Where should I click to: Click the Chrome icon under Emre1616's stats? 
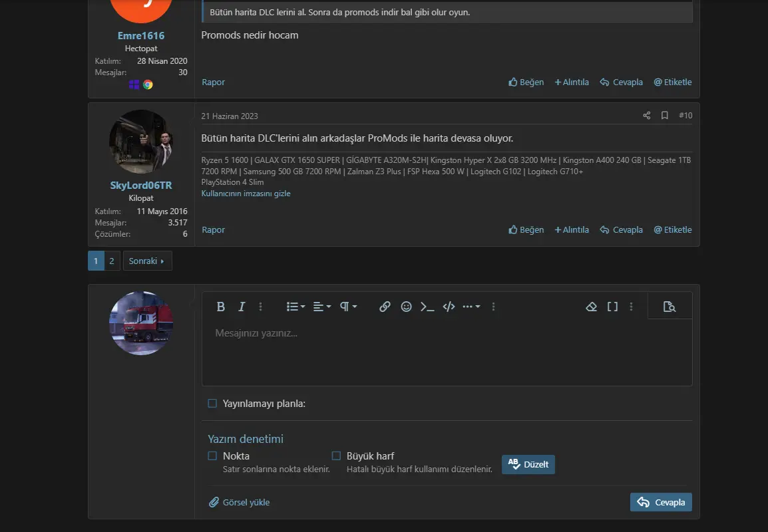click(148, 84)
